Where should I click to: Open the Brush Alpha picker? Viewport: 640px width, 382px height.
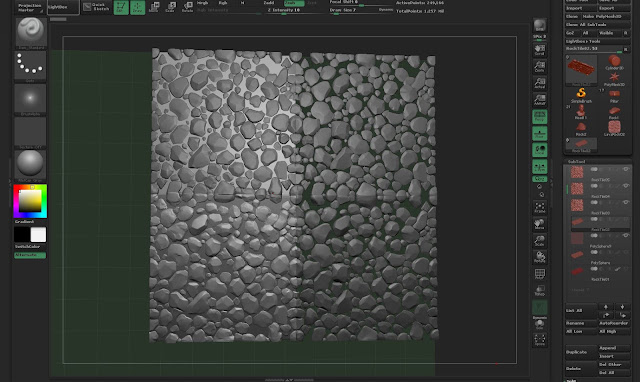tap(30, 100)
